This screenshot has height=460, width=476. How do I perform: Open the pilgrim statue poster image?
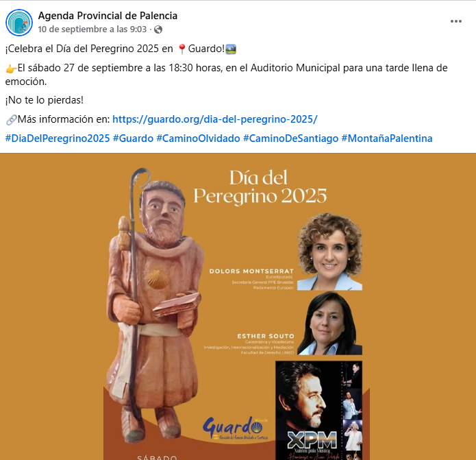pyautogui.click(x=238, y=306)
